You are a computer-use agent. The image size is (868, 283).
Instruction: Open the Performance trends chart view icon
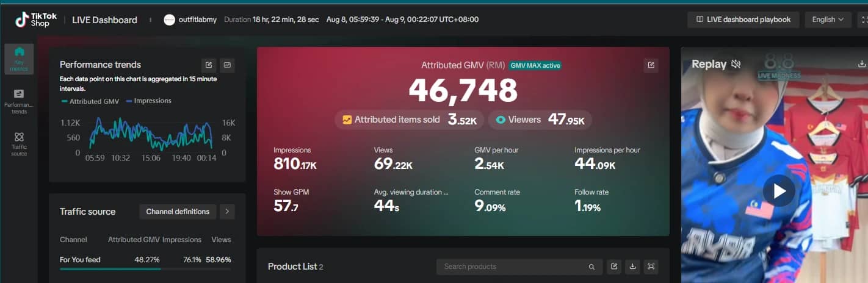pos(227,65)
